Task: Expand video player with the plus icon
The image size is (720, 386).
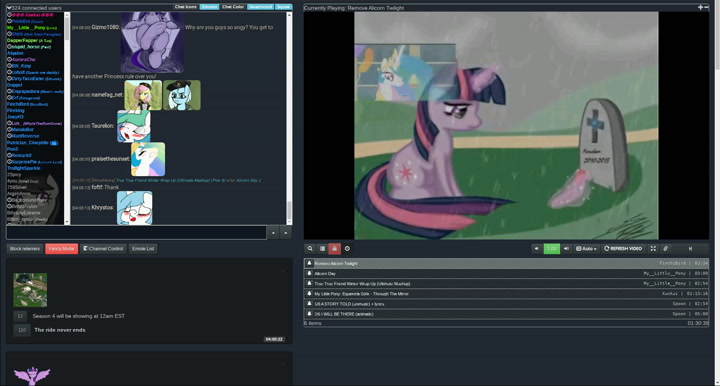Action: tap(700, 7)
